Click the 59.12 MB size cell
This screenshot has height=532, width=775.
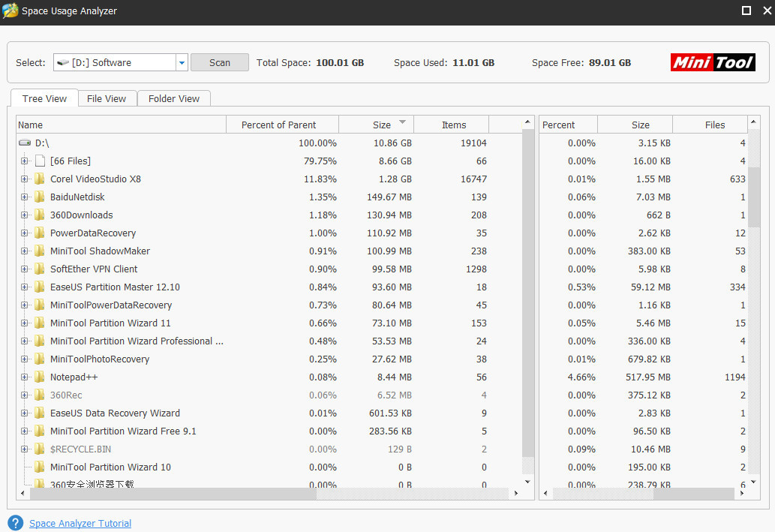[650, 287]
